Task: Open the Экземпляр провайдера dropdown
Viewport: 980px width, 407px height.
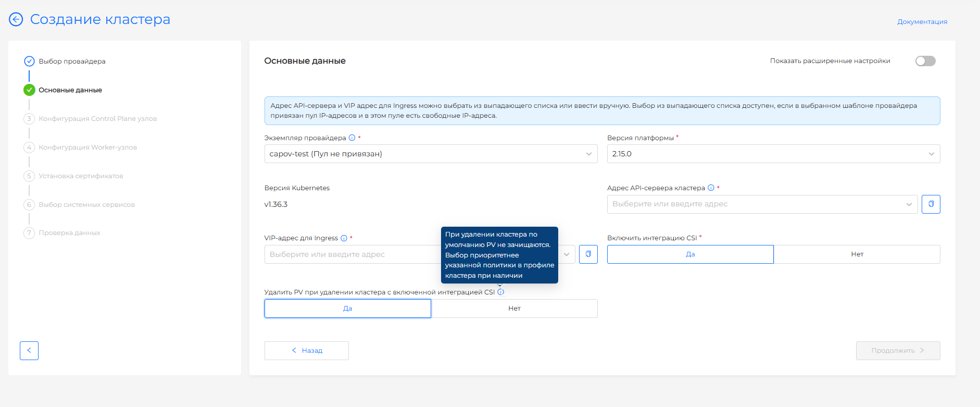Action: 431,154
